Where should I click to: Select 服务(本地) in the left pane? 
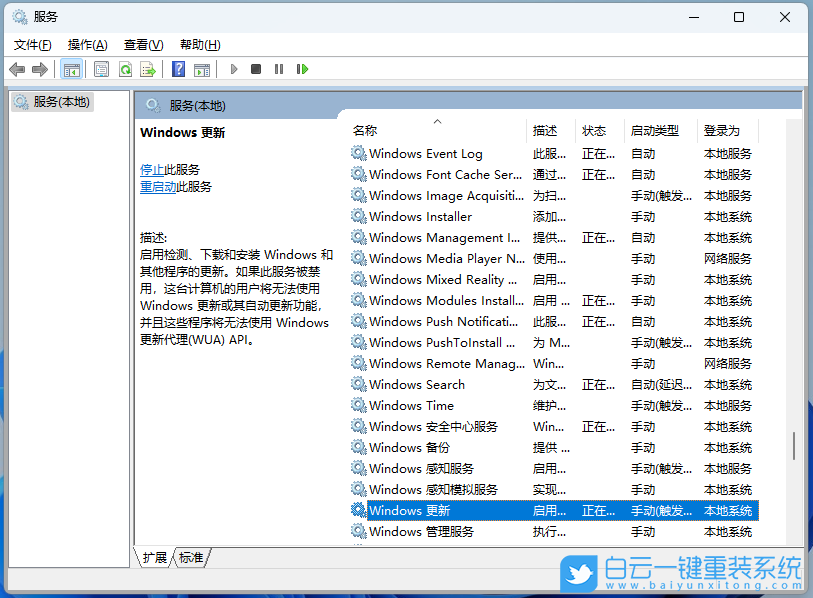[x=51, y=100]
